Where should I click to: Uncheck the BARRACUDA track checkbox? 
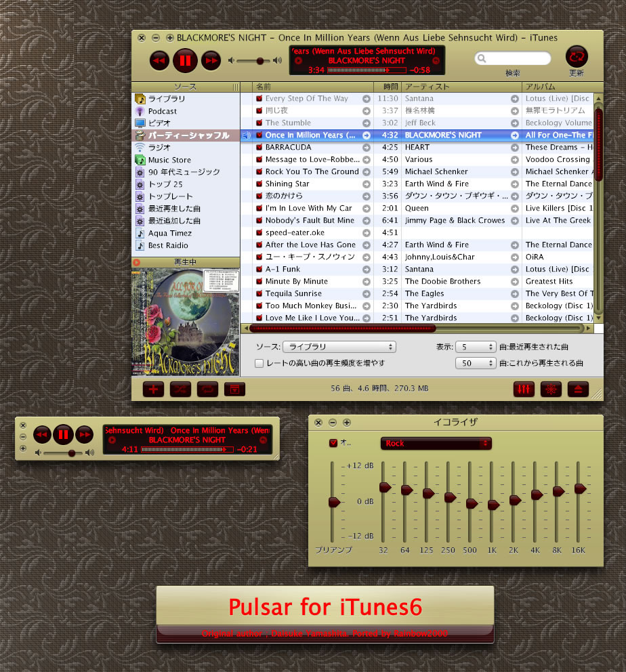(x=259, y=148)
